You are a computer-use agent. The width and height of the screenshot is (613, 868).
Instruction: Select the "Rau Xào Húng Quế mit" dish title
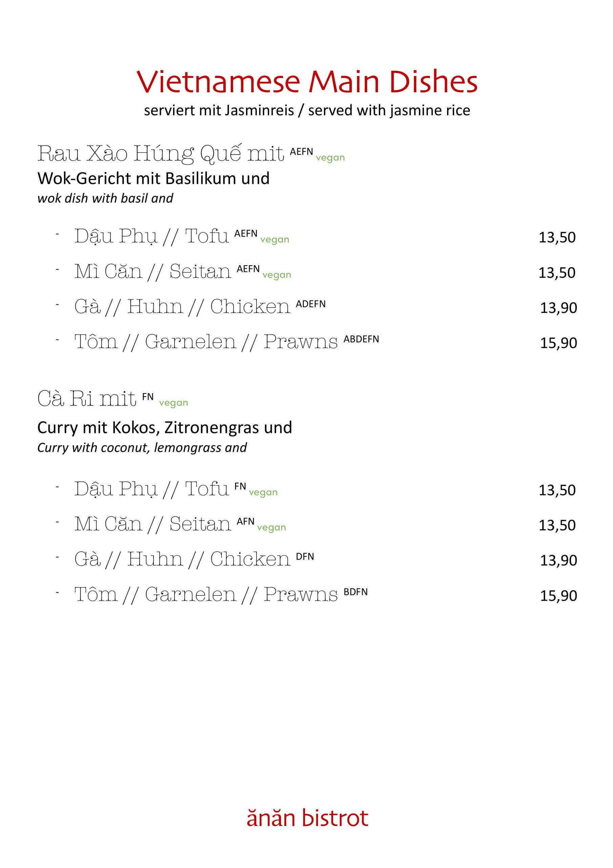[161, 154]
